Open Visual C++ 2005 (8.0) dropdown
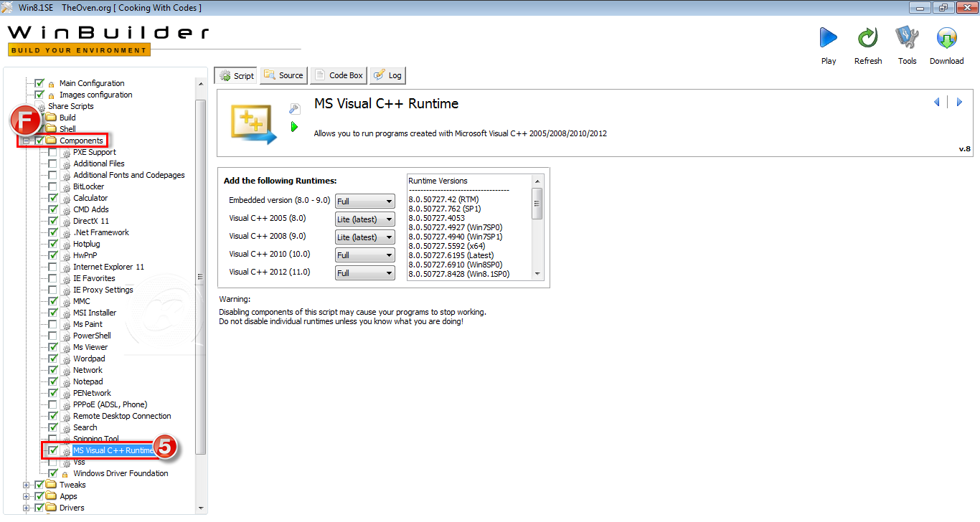The image size is (980, 522). (x=365, y=219)
